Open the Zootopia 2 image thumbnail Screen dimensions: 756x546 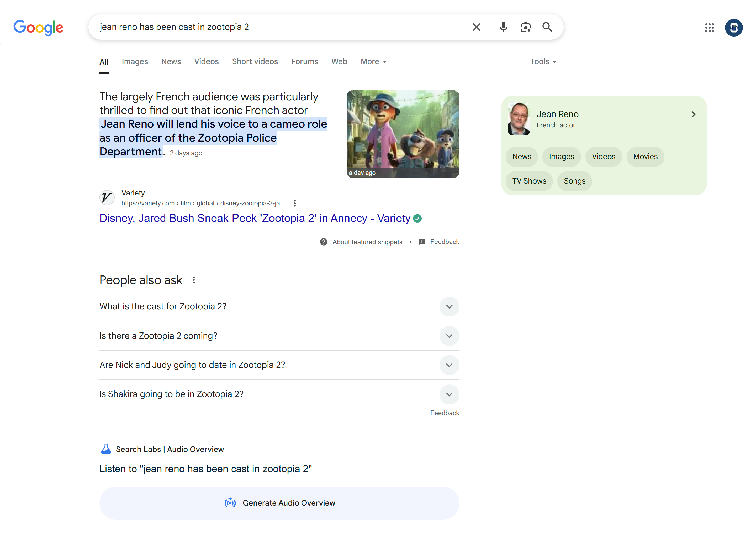[403, 134]
